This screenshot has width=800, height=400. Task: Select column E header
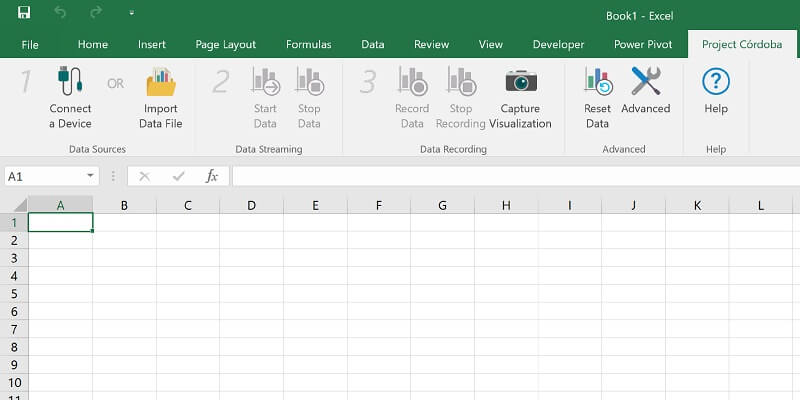pos(315,205)
